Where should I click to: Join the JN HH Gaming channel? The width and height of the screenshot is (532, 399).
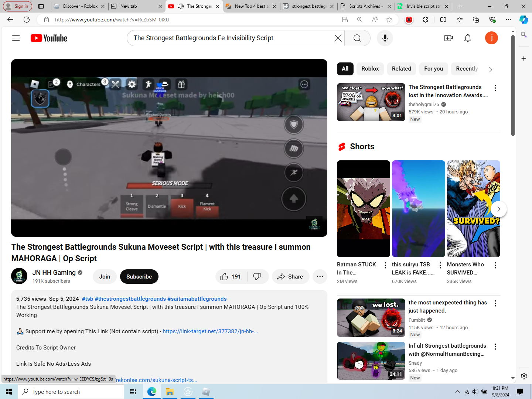coord(105,277)
